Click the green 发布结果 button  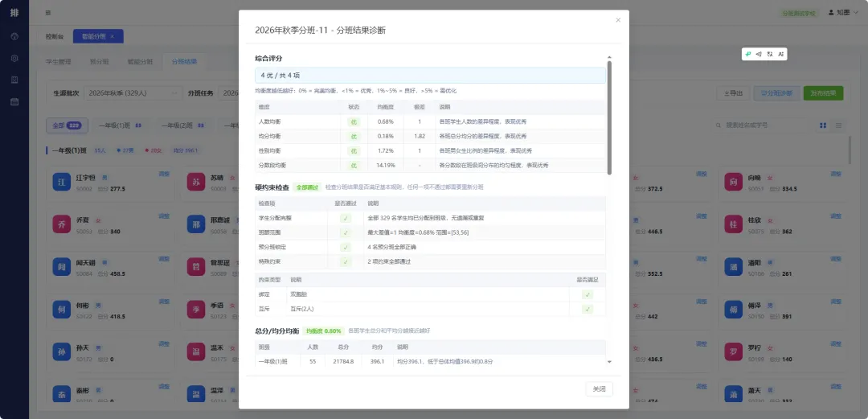coord(823,93)
